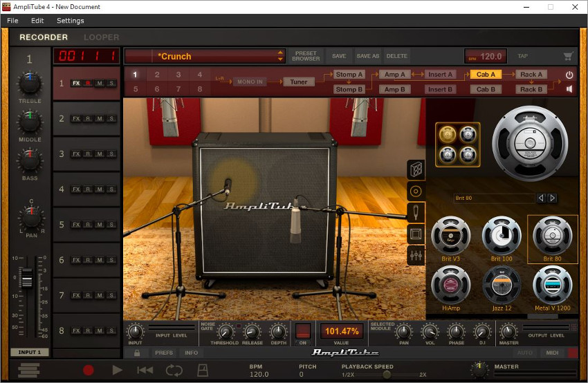Toggle FX on track 4

[76, 189]
